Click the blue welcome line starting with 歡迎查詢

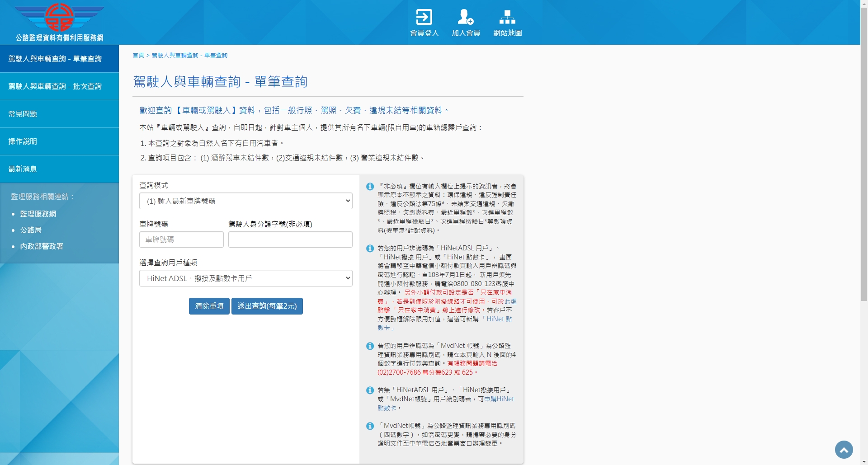(294, 110)
